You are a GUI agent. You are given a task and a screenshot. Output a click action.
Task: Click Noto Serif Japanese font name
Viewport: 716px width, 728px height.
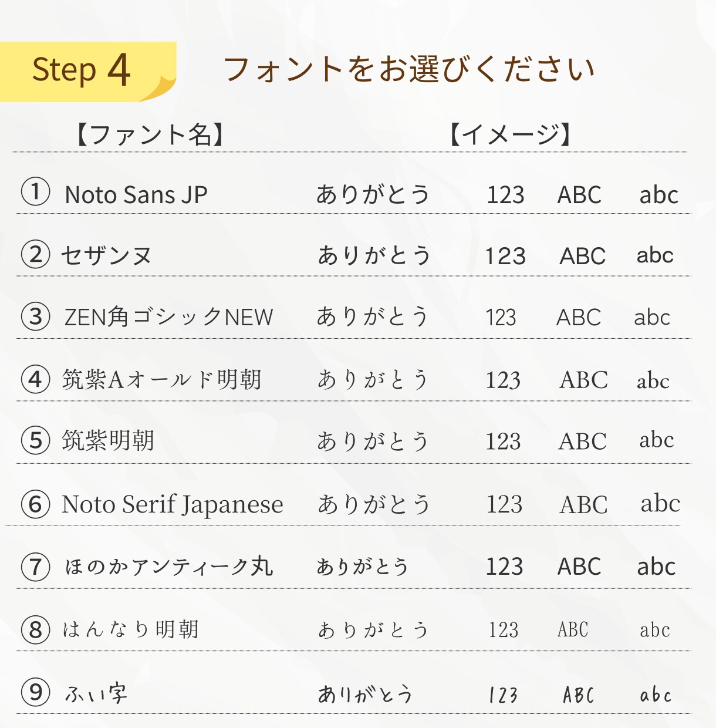[172, 504]
